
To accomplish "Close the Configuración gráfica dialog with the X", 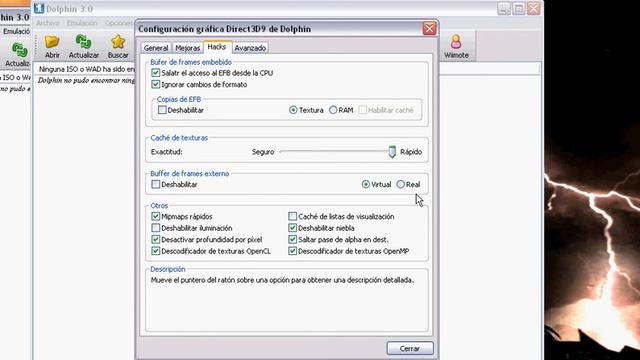I will 429,29.
